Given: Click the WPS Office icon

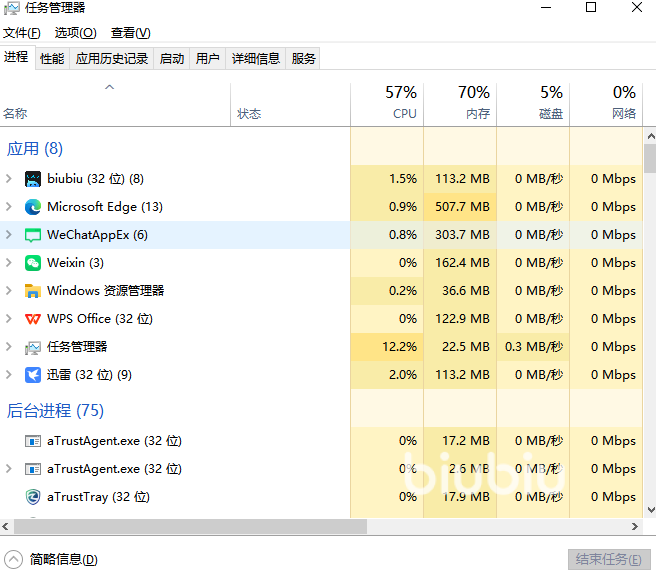Looking at the screenshot, I should pos(33,319).
